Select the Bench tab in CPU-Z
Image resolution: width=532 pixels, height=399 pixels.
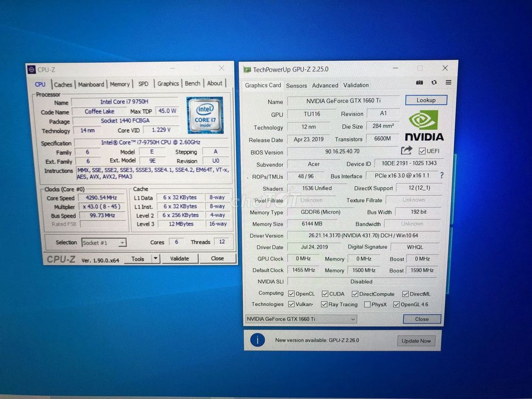[x=193, y=83]
